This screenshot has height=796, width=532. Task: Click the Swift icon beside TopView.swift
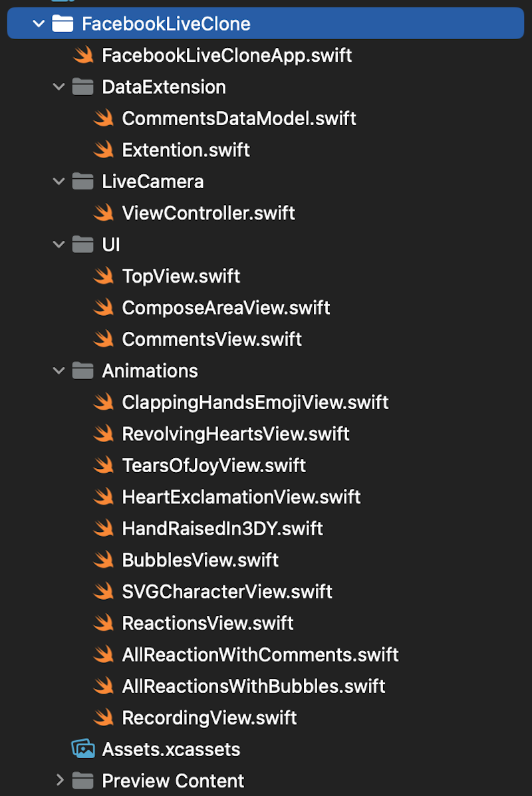[x=103, y=276]
